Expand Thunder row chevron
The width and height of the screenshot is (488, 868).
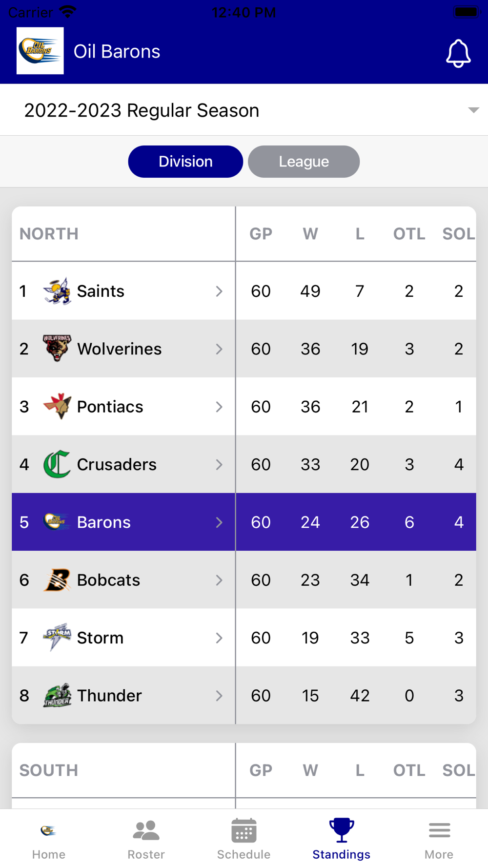[219, 696]
